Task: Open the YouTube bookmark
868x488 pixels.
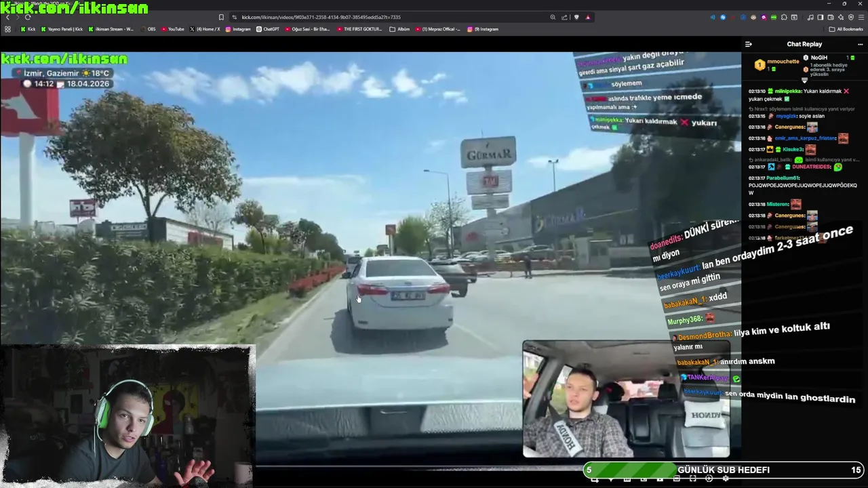Action: pos(172,29)
